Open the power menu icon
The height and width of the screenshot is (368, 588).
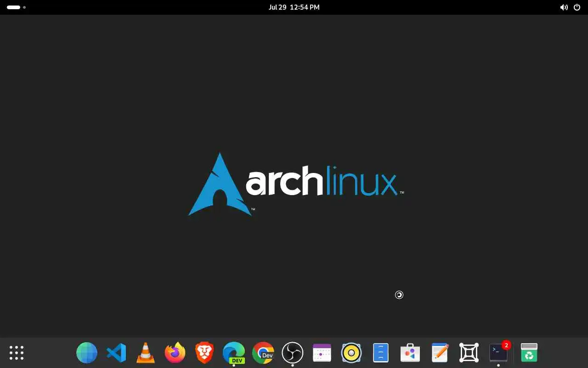tap(577, 7)
